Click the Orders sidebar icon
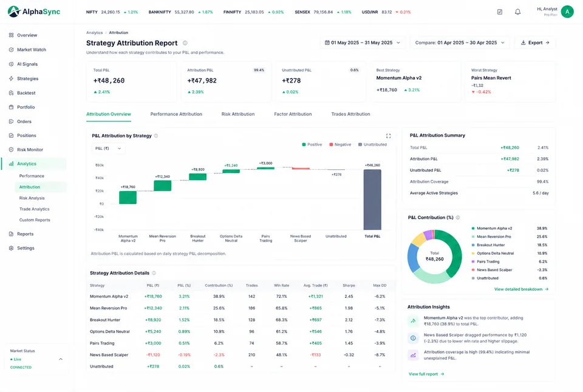This screenshot has height=392, width=583. [11, 121]
